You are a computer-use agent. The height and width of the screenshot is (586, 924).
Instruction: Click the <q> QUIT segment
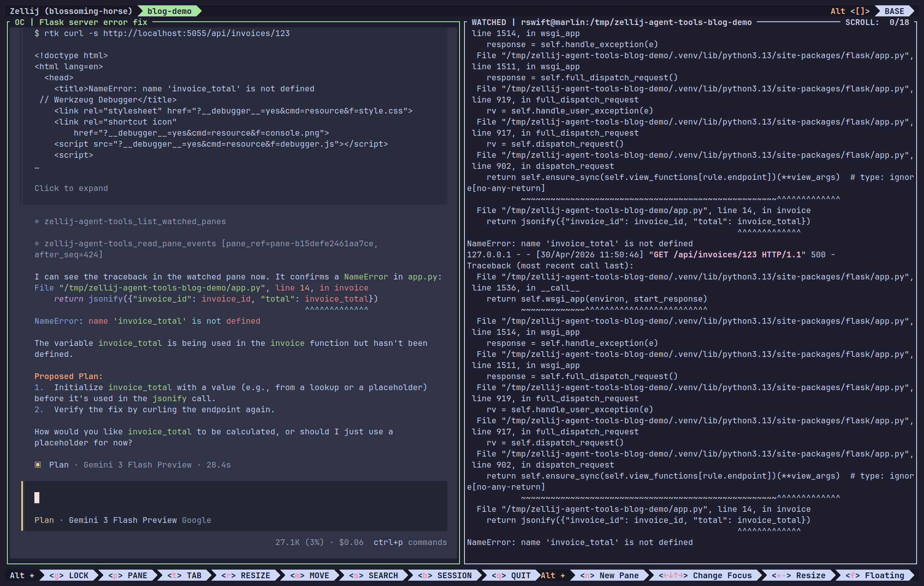coord(511,575)
